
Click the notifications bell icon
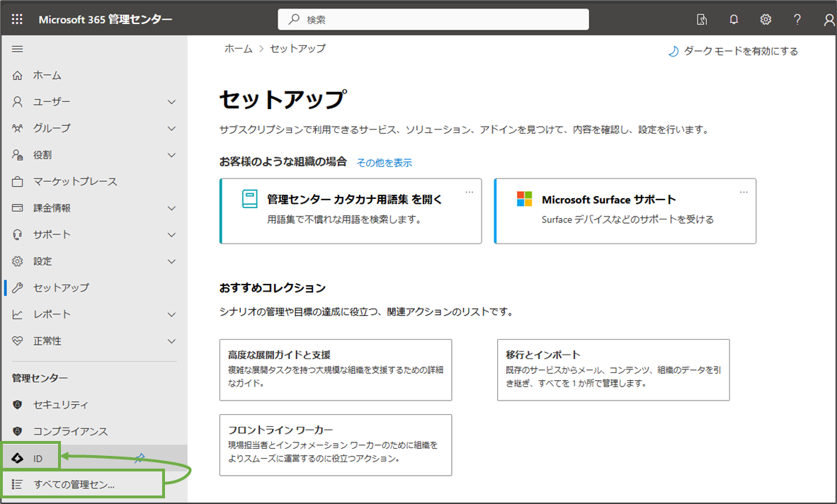pyautogui.click(x=734, y=20)
